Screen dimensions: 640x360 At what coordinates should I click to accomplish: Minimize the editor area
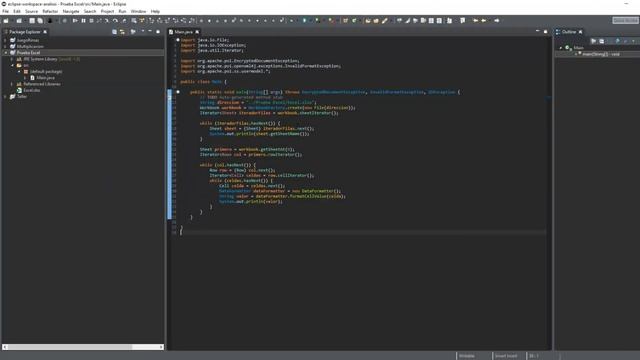[537, 31]
